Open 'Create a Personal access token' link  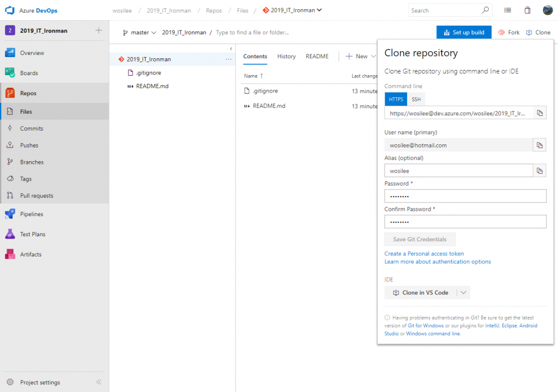point(424,254)
